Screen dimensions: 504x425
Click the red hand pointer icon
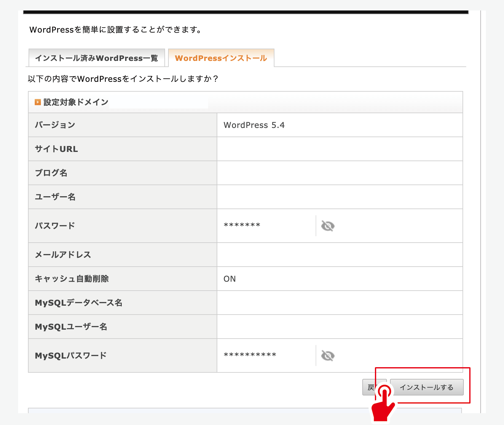pos(383,403)
